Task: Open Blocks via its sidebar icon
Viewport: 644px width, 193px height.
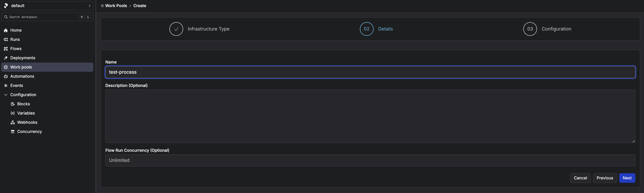Action: tap(13, 104)
